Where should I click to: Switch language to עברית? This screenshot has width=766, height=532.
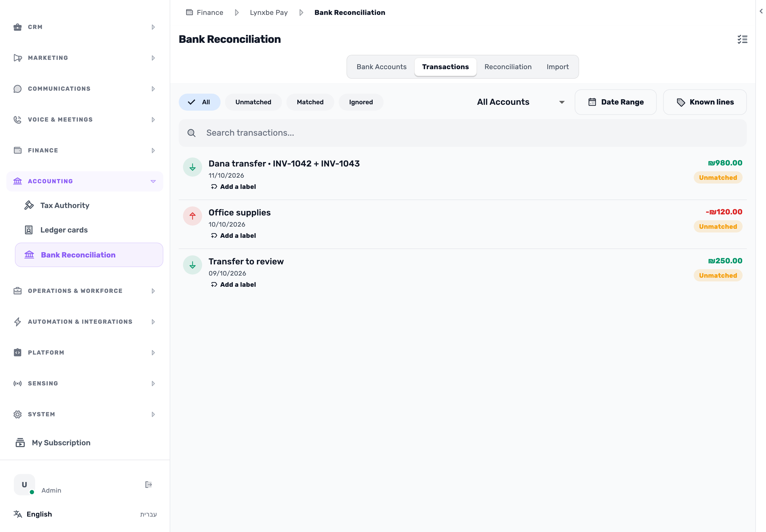148,514
